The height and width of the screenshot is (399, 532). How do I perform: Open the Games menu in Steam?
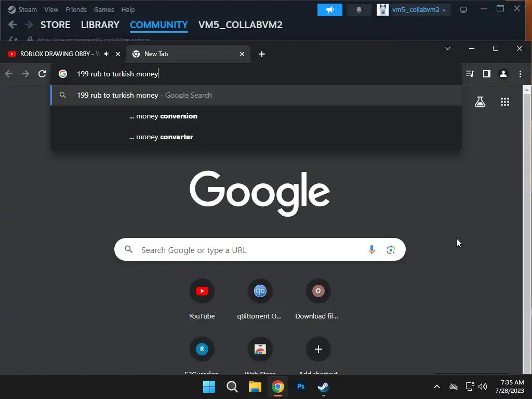[104, 10]
